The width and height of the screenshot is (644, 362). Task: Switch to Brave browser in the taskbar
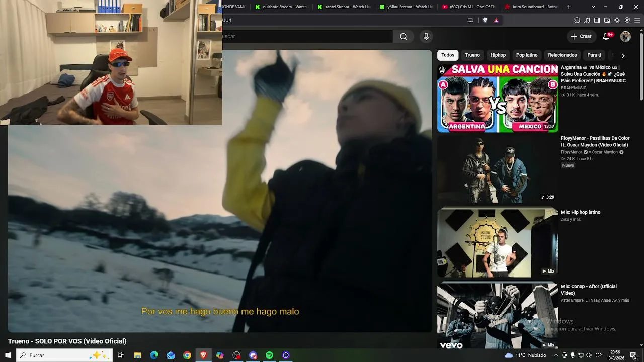click(x=203, y=355)
